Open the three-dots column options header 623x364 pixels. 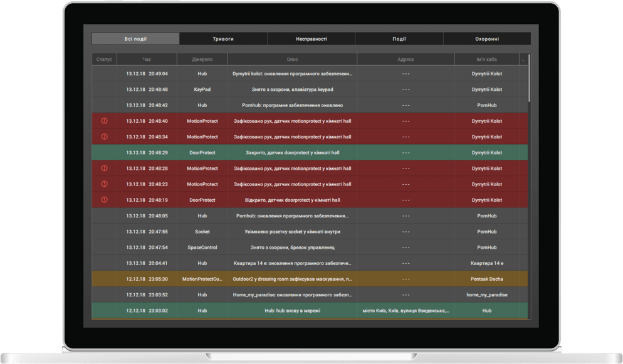click(523, 60)
